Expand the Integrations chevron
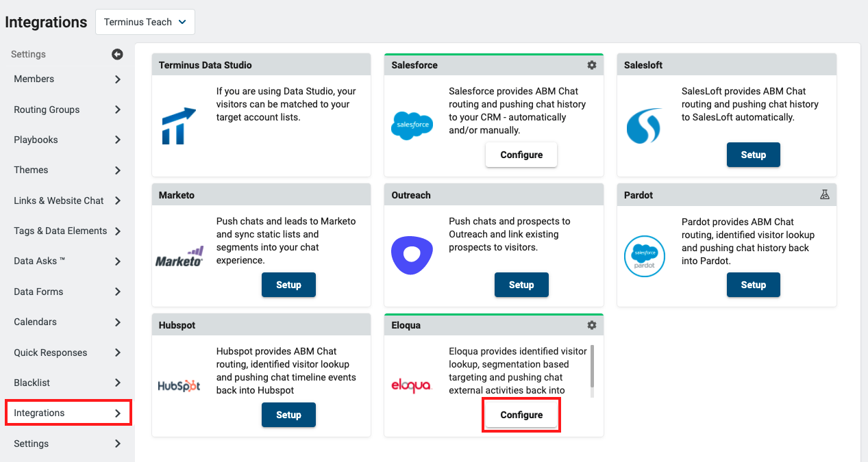This screenshot has height=462, width=868. point(118,413)
